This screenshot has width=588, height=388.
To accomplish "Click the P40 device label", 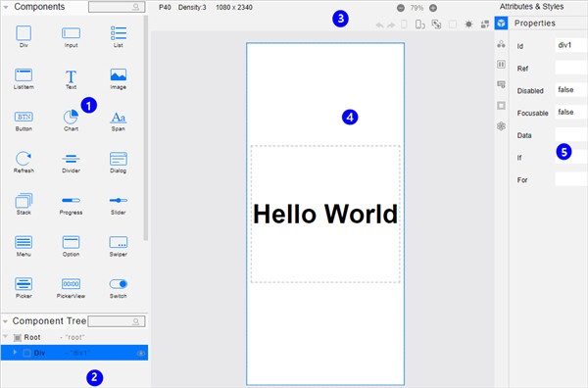I will 165,8.
